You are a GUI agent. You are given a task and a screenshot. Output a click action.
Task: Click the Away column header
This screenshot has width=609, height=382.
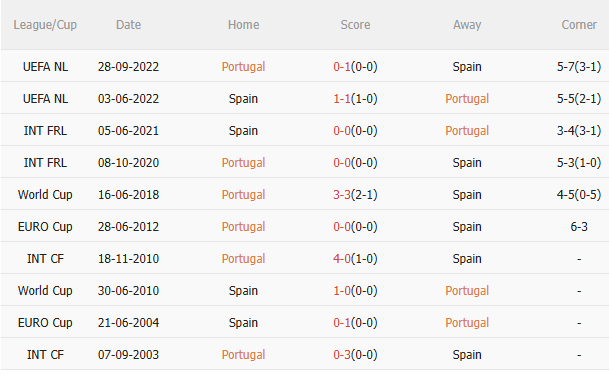point(467,25)
